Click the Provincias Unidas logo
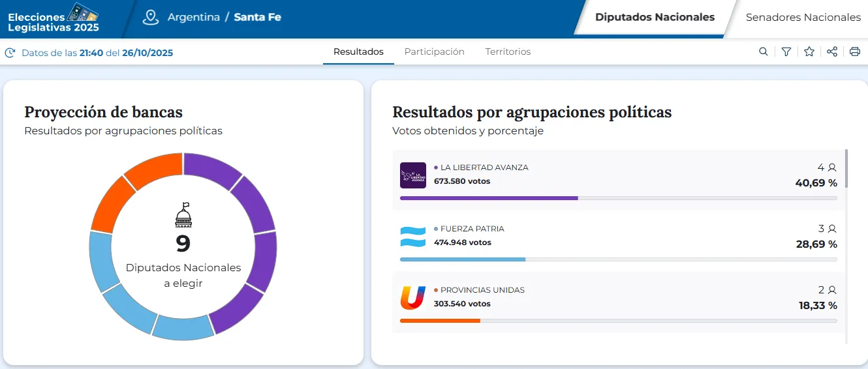868x369 pixels. coord(412,298)
